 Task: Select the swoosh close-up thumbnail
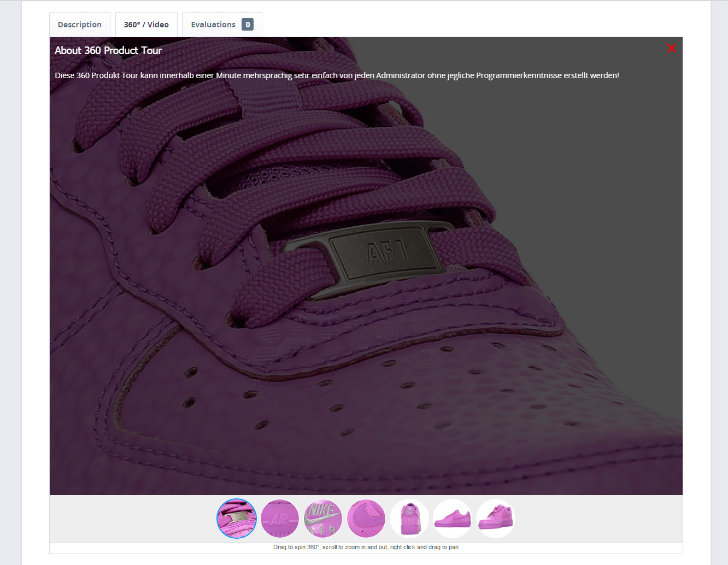click(x=366, y=519)
